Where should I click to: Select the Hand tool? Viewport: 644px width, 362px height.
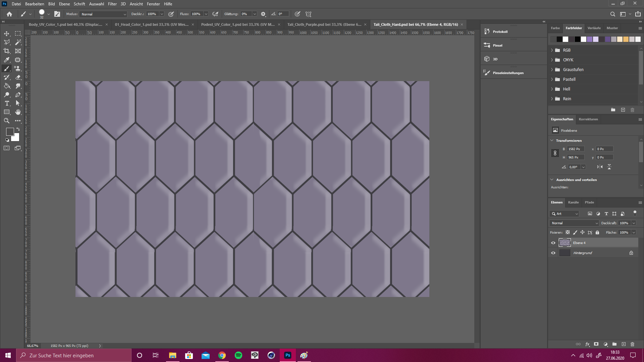coord(18,112)
